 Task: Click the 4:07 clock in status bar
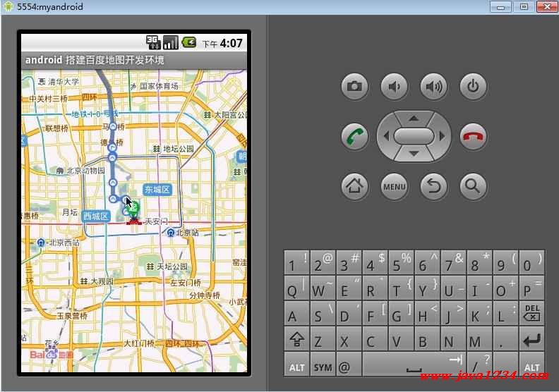pyautogui.click(x=231, y=43)
